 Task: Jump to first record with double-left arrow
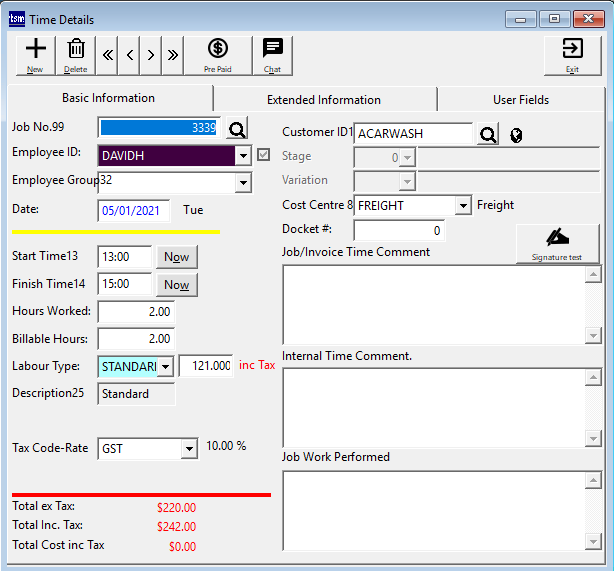(x=108, y=55)
